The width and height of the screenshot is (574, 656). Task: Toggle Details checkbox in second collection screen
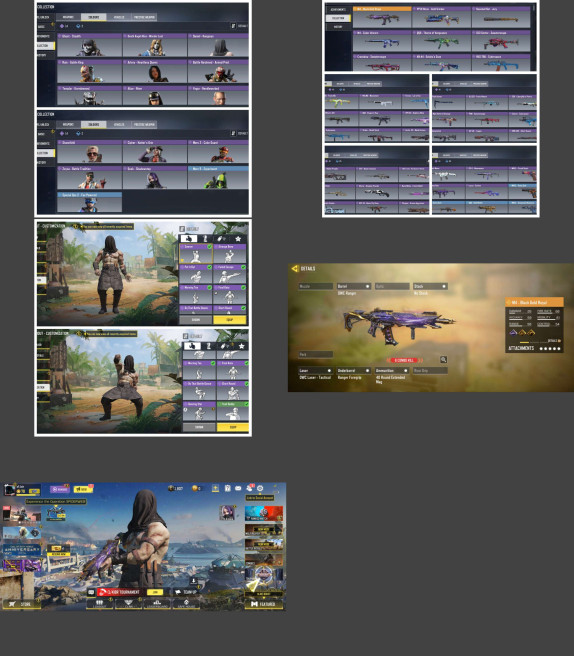[233, 133]
